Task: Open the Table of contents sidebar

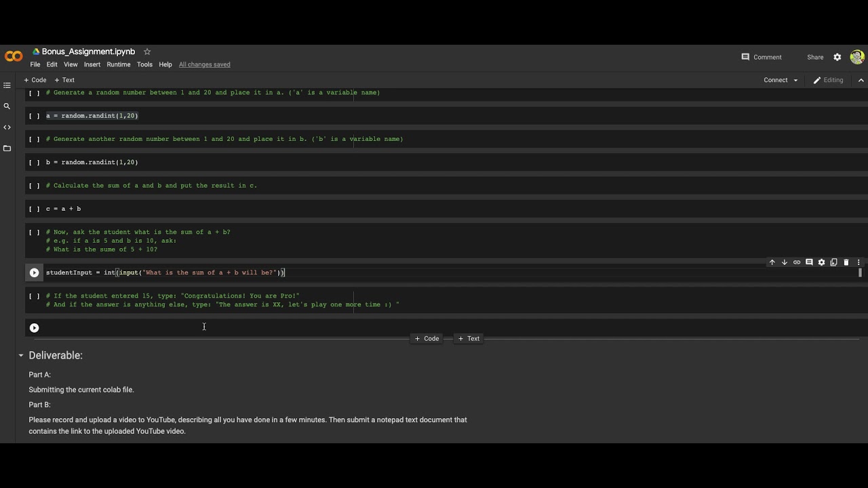Action: tap(7, 85)
